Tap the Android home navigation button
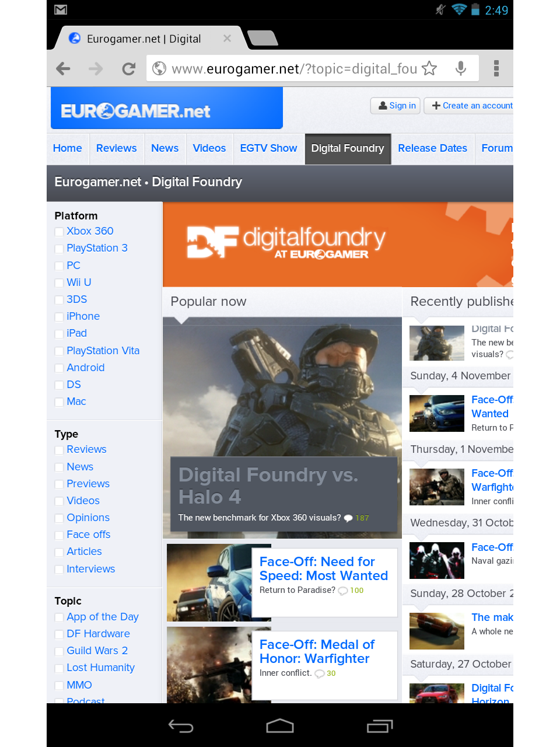560x747 pixels. click(x=280, y=726)
